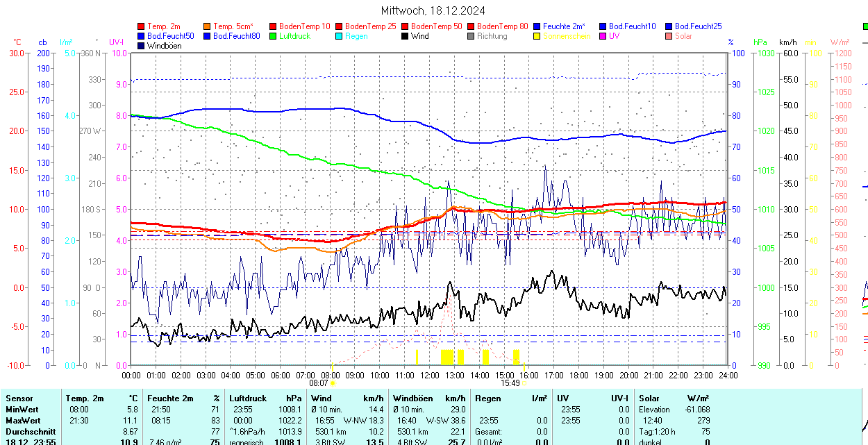Click the BodenTemp 80 legend label

tap(504, 26)
